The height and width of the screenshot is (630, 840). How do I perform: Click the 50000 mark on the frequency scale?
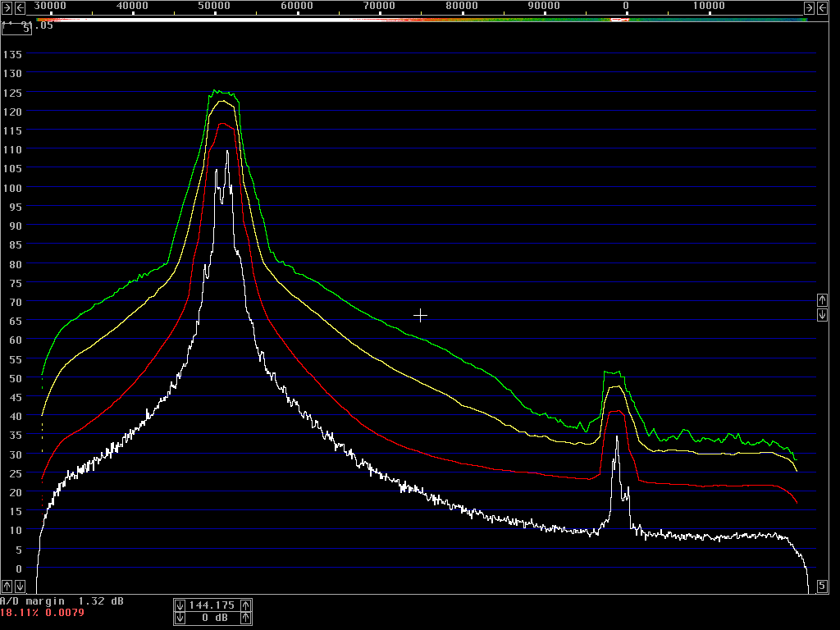click(214, 6)
